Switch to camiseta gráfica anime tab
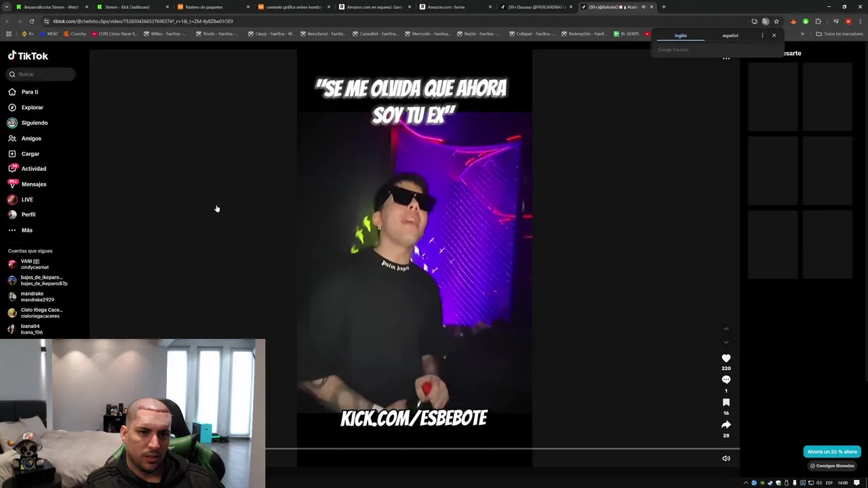868x488 pixels. pos(294,7)
